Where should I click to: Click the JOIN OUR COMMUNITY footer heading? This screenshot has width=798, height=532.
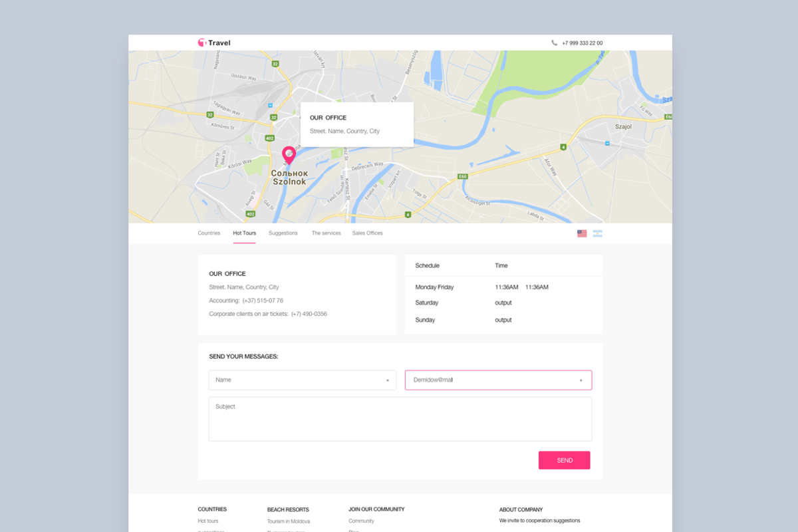pyautogui.click(x=376, y=509)
